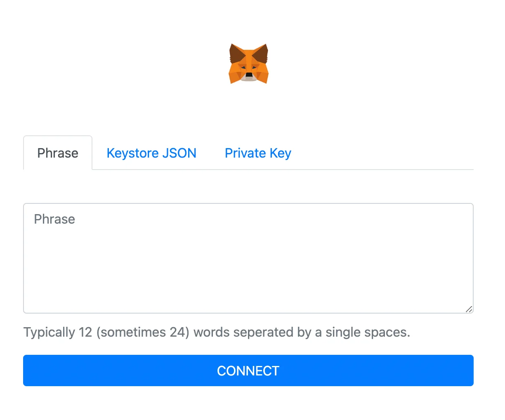
Task: Click the helper text about 12 words
Action: [217, 332]
